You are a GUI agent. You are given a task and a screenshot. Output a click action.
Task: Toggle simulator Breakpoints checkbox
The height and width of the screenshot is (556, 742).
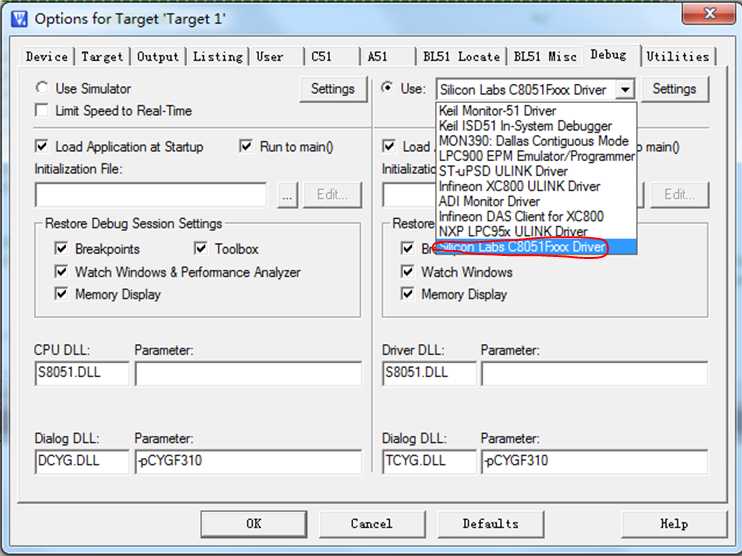pos(61,248)
